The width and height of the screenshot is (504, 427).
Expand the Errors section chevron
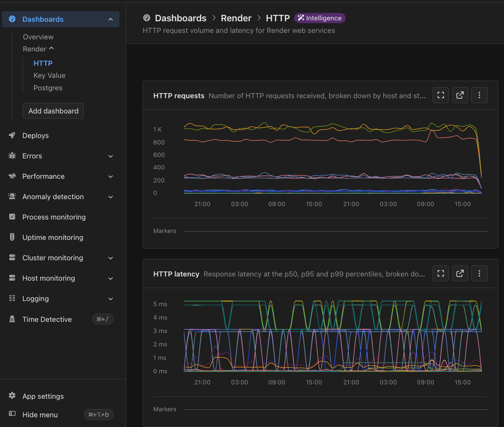[x=111, y=156]
